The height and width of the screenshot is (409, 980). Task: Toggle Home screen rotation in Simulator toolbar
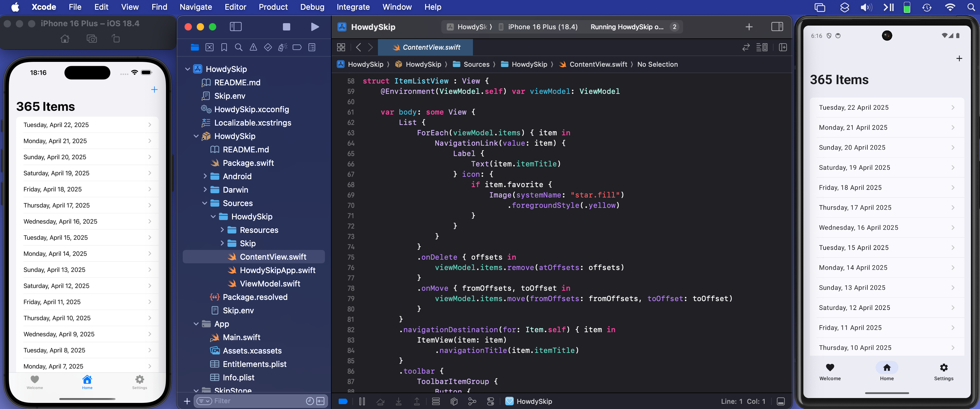pos(115,38)
